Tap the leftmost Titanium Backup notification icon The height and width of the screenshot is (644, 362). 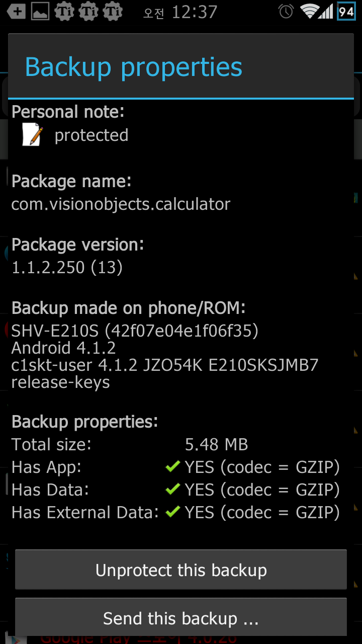point(64,12)
